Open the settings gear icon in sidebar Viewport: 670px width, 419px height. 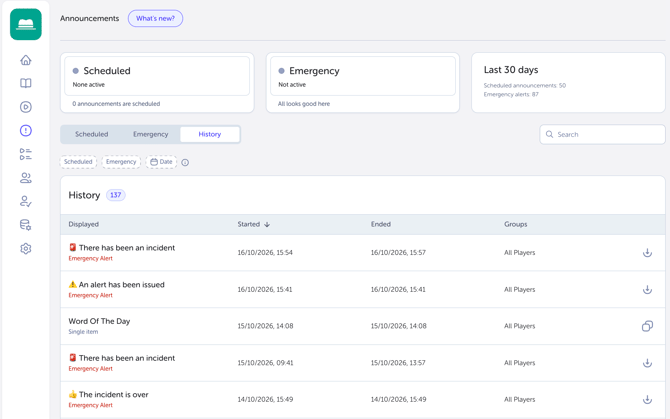point(26,248)
